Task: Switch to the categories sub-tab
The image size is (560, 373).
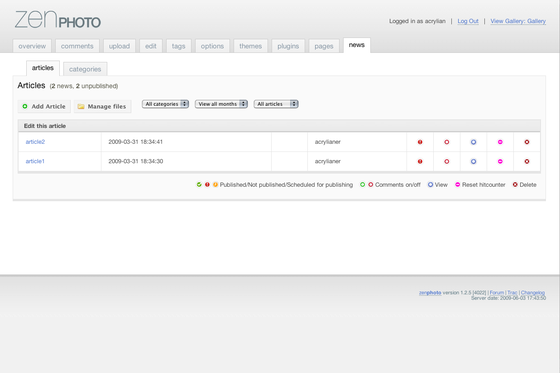Action: click(85, 69)
